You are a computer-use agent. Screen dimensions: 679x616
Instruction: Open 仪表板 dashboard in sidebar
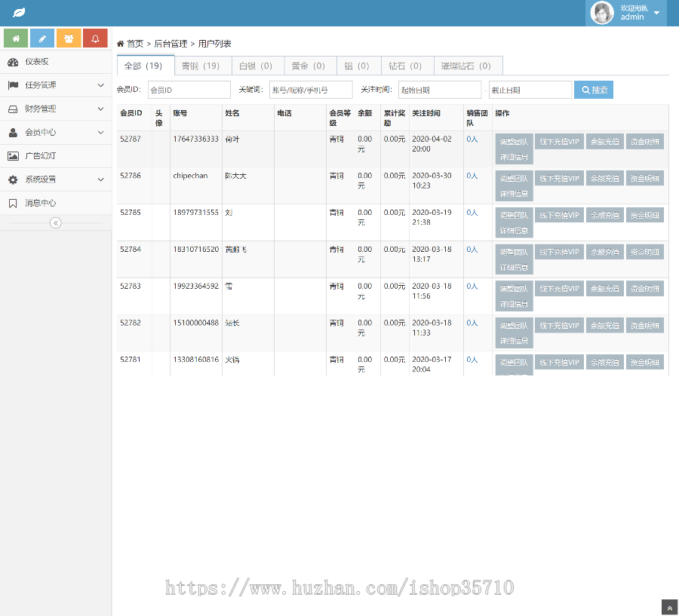pos(56,62)
